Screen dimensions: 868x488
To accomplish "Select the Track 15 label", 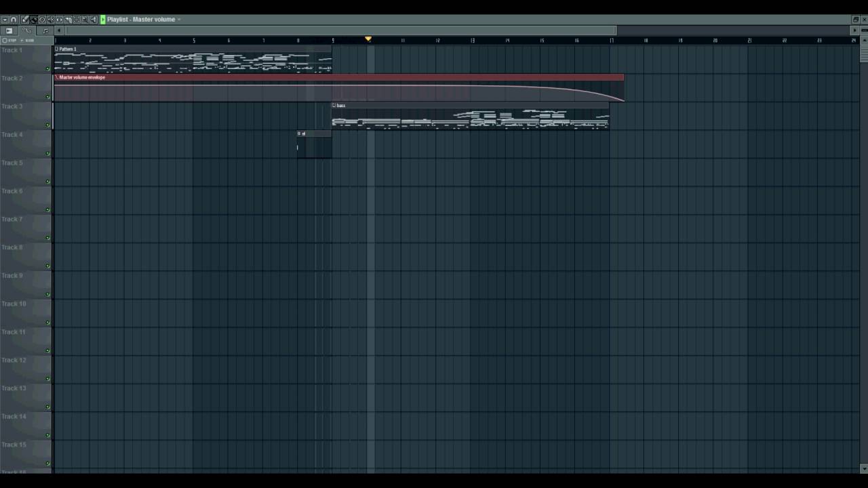I will pyautogui.click(x=13, y=445).
